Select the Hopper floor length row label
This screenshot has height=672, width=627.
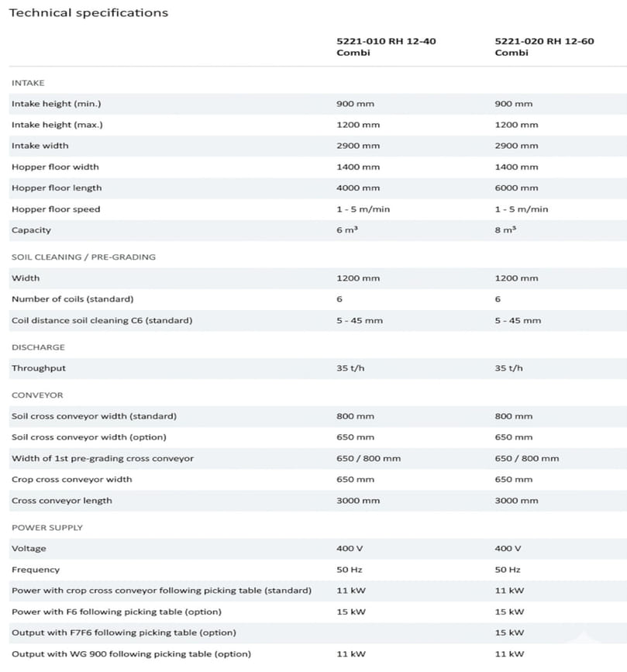[57, 188]
